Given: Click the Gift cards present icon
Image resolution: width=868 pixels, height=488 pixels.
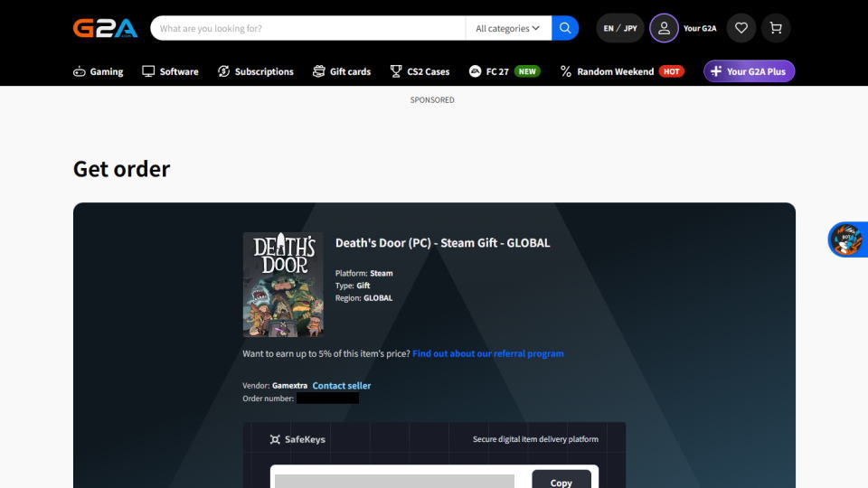Looking at the screenshot, I should [319, 71].
